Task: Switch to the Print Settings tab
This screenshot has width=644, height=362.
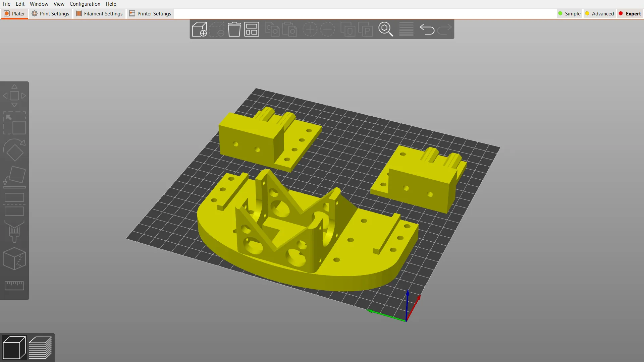Action: pos(50,13)
